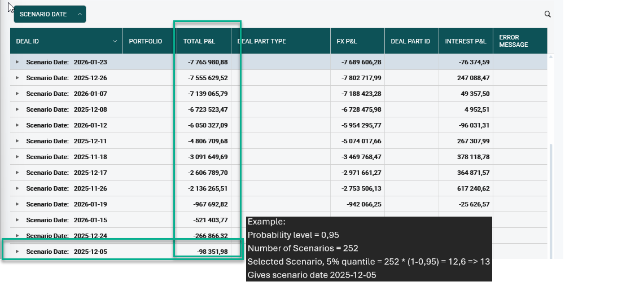Expand the Scenario Date 2025-12-05 row
Image resolution: width=644 pixels, height=308 pixels.
[x=17, y=252]
